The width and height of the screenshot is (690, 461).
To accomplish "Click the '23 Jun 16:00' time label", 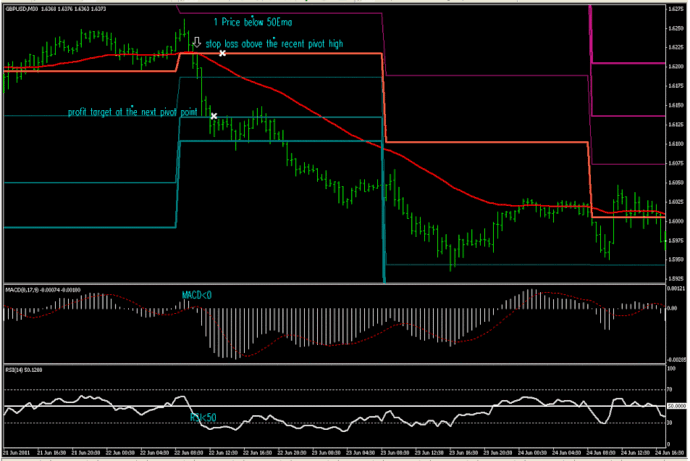I will [463, 453].
